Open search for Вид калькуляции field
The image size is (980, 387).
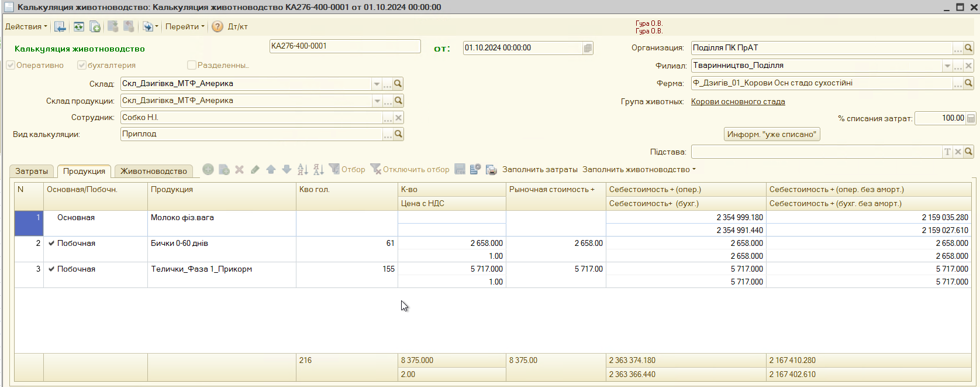click(398, 134)
